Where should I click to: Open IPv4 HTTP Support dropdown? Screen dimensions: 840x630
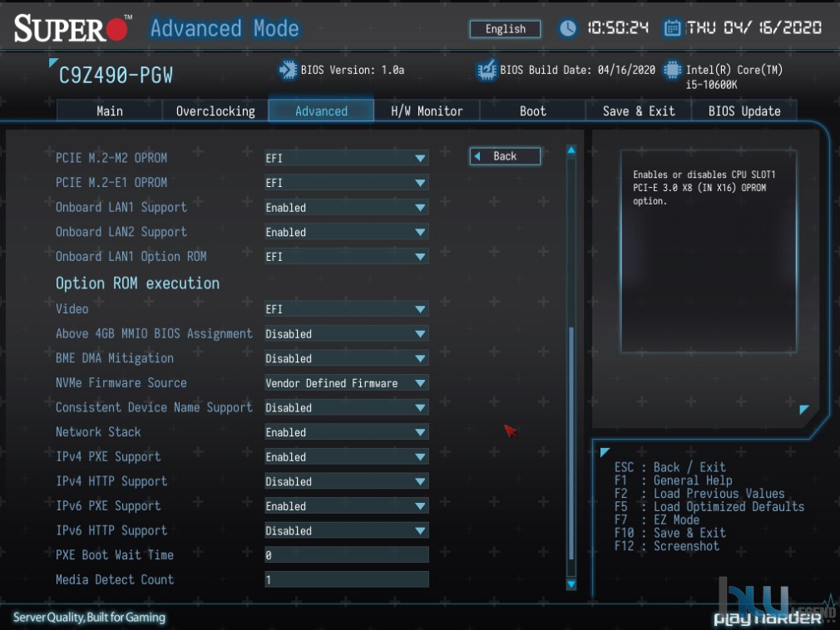click(347, 481)
